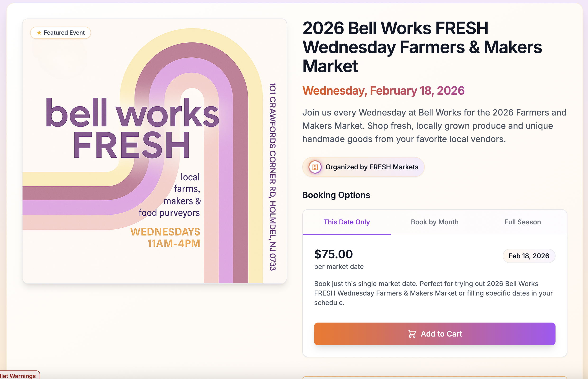This screenshot has height=379, width=588.
Task: Click the event description paragraph
Action: (434, 126)
